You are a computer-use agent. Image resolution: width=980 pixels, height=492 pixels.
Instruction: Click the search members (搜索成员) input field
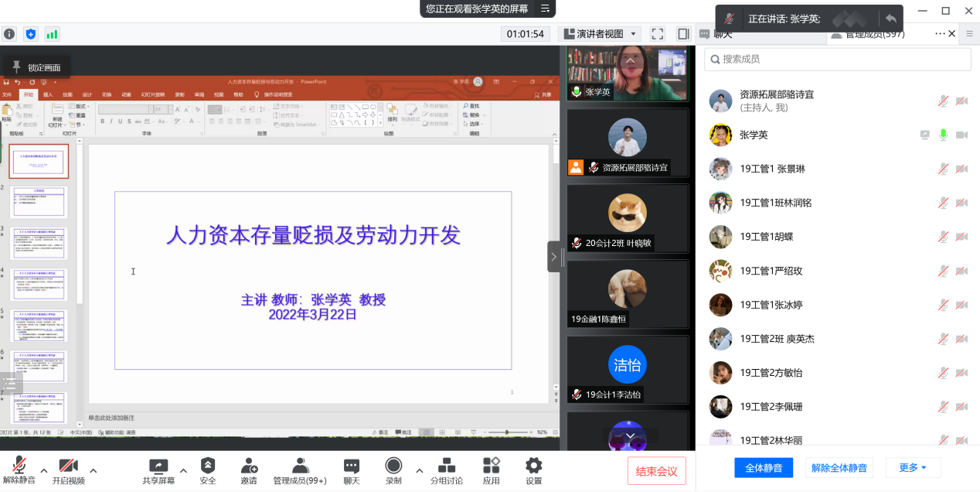(838, 60)
